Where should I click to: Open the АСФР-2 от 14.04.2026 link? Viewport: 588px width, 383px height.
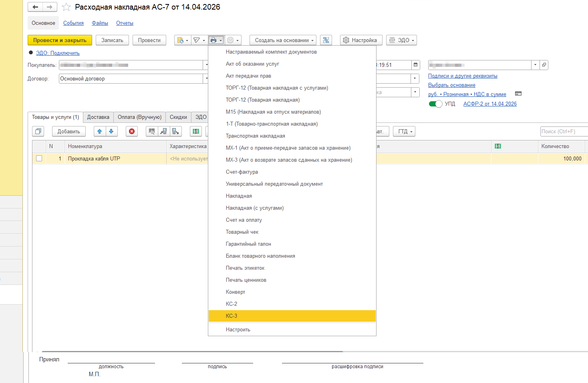coord(490,104)
